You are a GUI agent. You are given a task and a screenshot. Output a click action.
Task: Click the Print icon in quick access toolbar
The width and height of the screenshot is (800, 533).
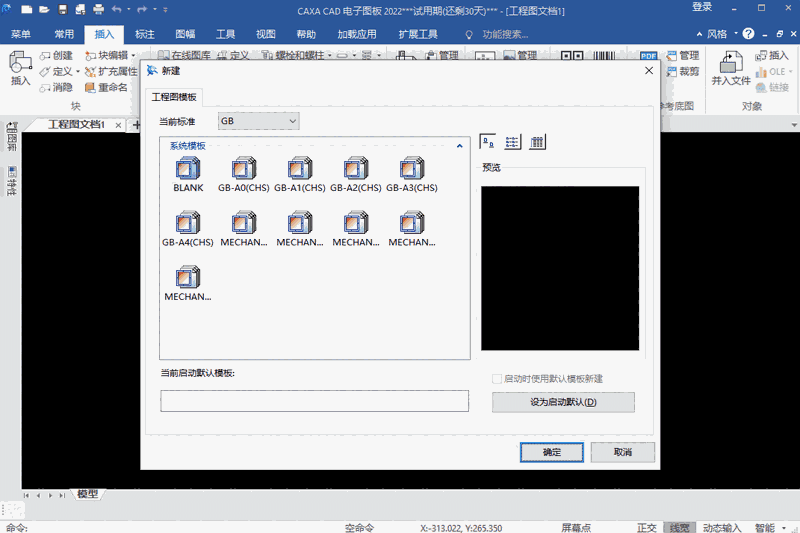pyautogui.click(x=98, y=9)
